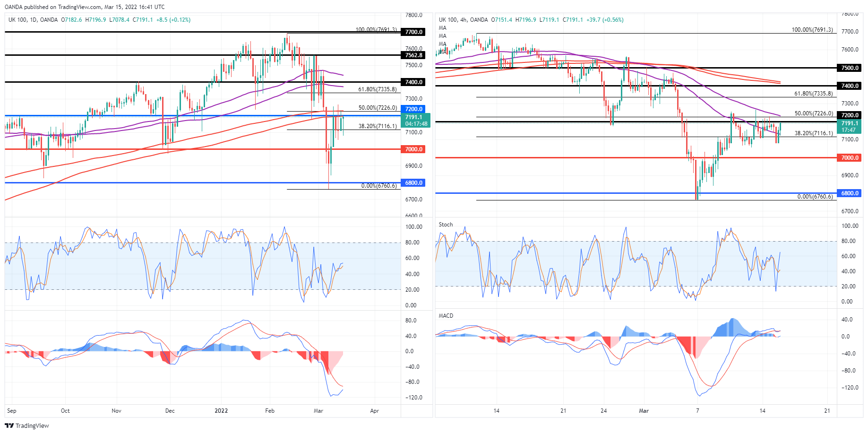This screenshot has height=434, width=868.
Task: Click the 38.20%(7116.1) Fibonacci label on the 4h chart
Action: point(814,133)
